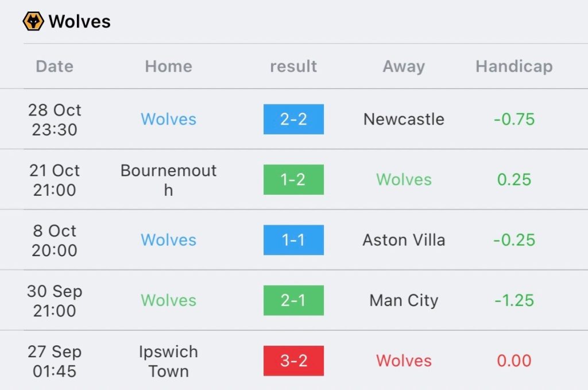The image size is (588, 390).
Task: Click the Wolves team title
Action: 80,22
